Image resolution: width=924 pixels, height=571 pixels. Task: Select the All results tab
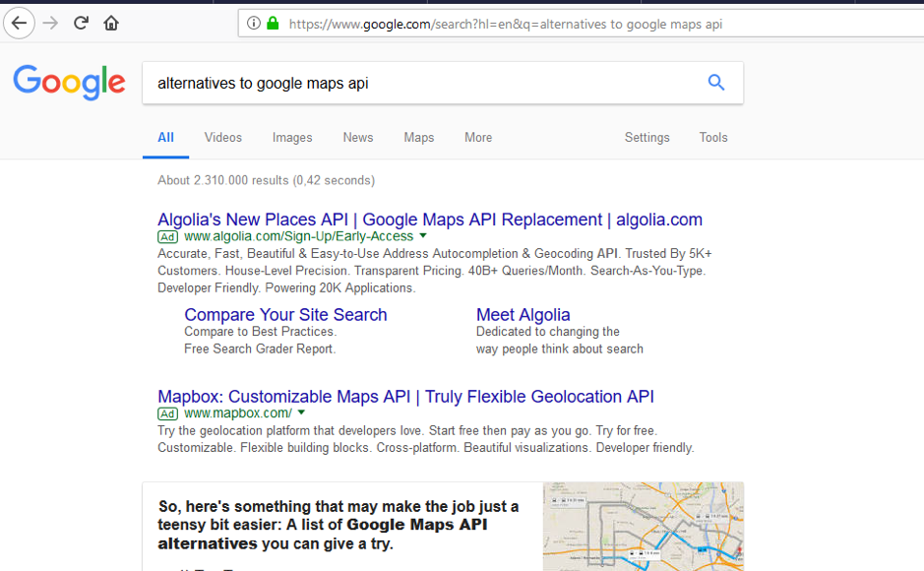point(165,137)
